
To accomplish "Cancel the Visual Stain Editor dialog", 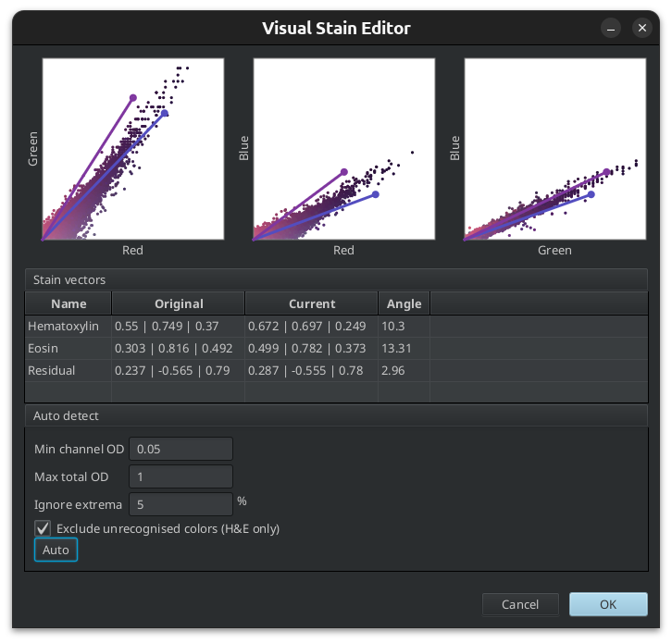I will 520,604.
